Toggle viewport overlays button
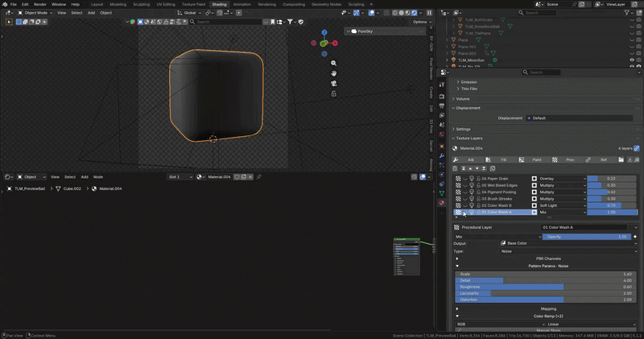 (x=371, y=13)
